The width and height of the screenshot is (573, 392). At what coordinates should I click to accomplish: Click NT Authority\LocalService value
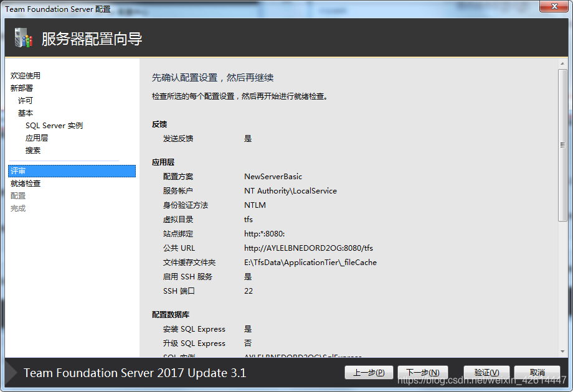290,191
